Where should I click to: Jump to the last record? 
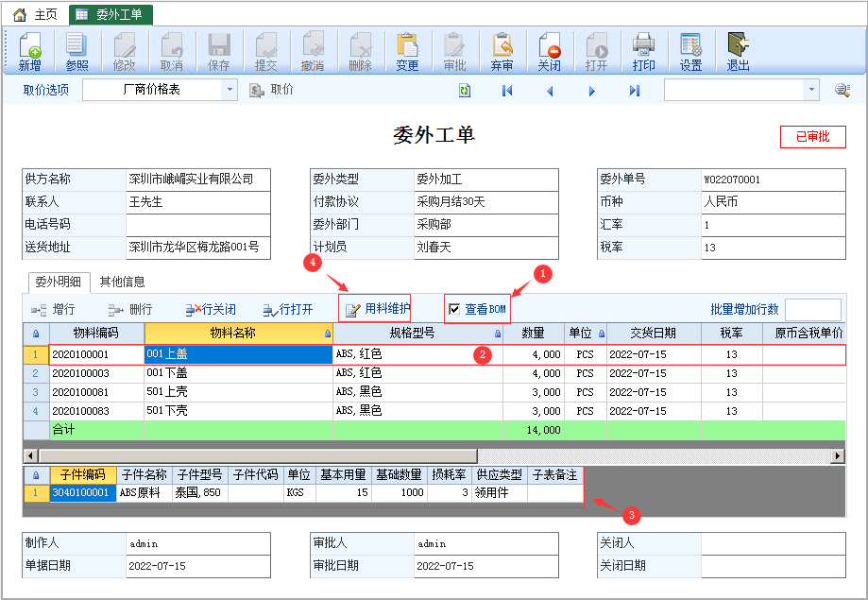635,91
